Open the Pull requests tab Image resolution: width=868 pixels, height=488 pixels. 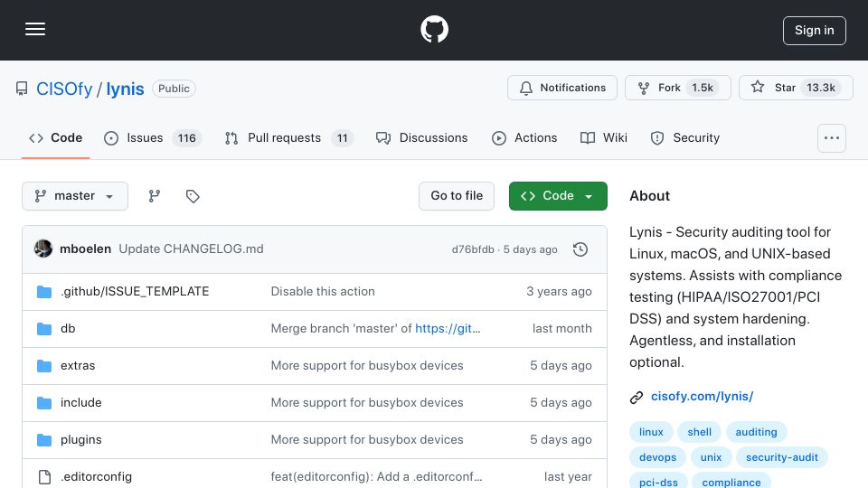[289, 137]
